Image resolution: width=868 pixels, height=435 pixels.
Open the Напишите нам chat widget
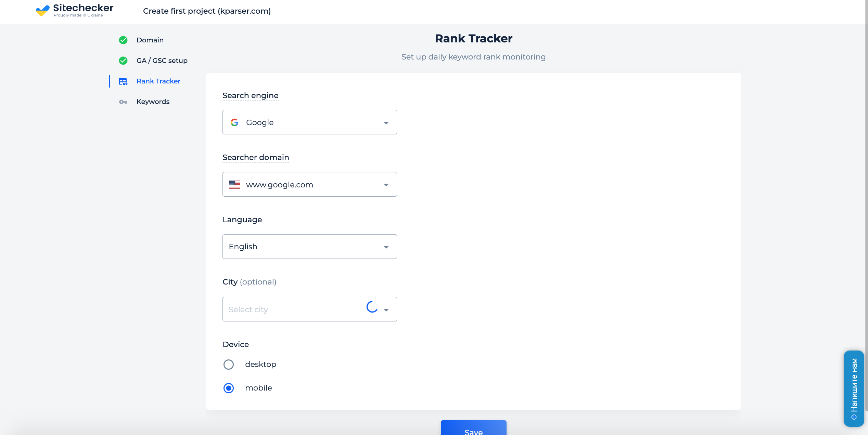(x=854, y=388)
